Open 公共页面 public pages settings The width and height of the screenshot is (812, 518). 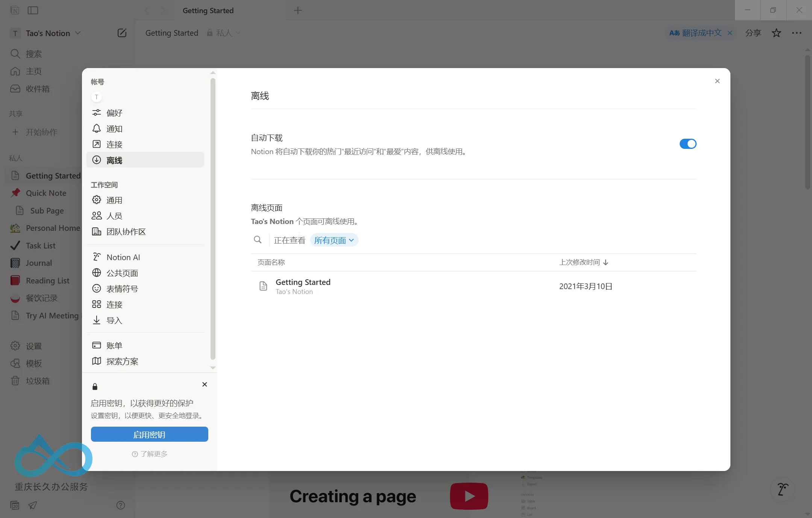click(145, 273)
